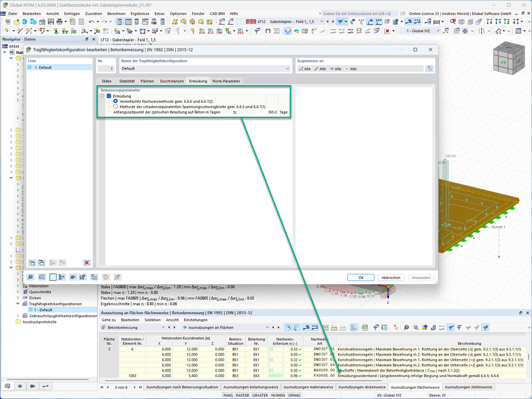Click the 365.0 Tage value field
532x399 pixels.
pyautogui.click(x=272, y=112)
